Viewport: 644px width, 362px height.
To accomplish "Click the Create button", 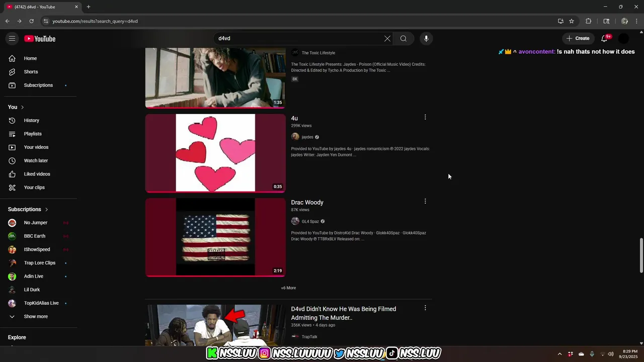I will coord(578,38).
